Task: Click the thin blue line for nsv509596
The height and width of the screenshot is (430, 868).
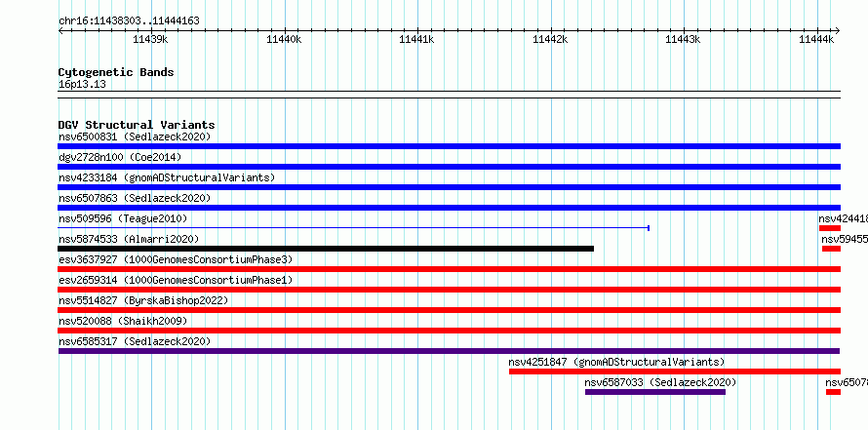Action: (x=353, y=227)
